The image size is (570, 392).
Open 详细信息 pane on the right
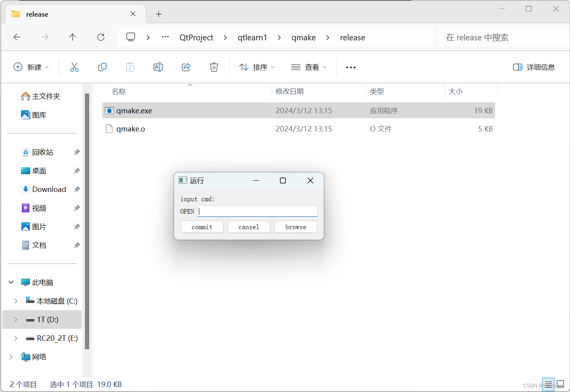click(534, 67)
